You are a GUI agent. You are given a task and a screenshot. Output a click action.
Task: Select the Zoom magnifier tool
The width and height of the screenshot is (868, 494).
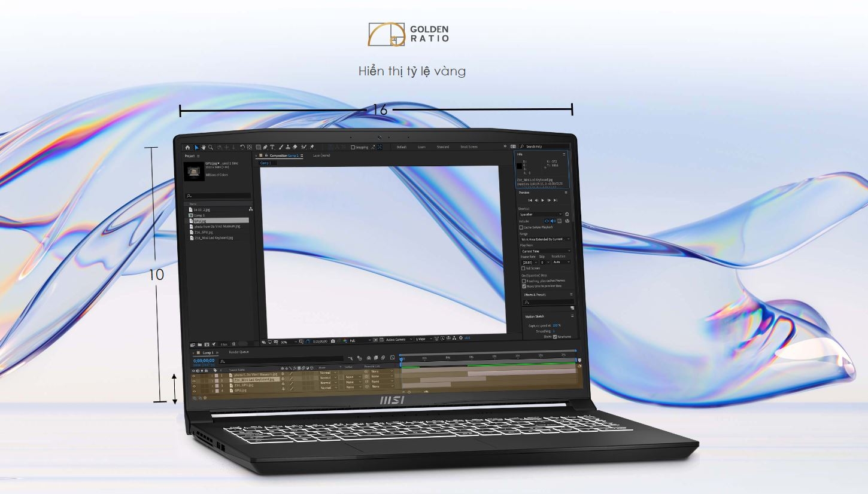pos(211,147)
